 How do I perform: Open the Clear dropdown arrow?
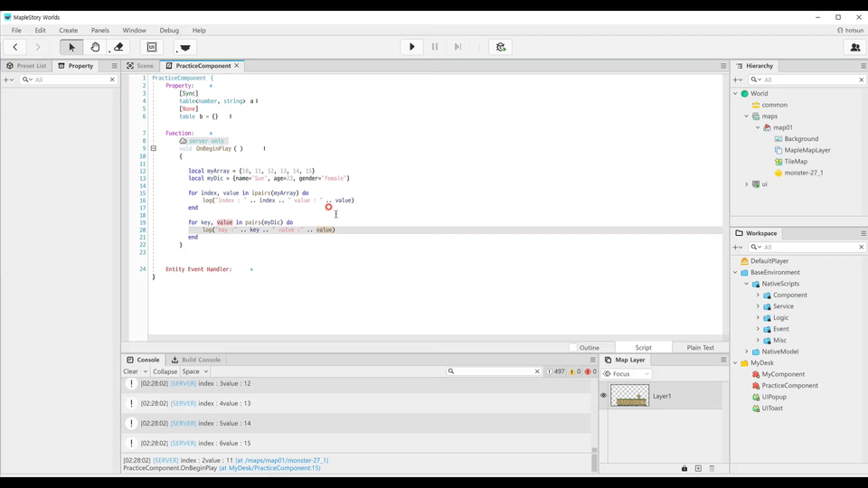pos(145,371)
